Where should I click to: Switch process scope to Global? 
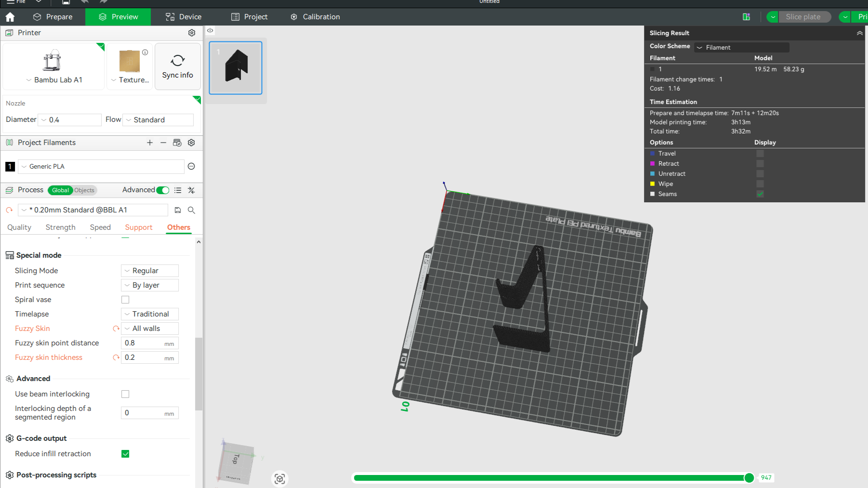pos(60,190)
